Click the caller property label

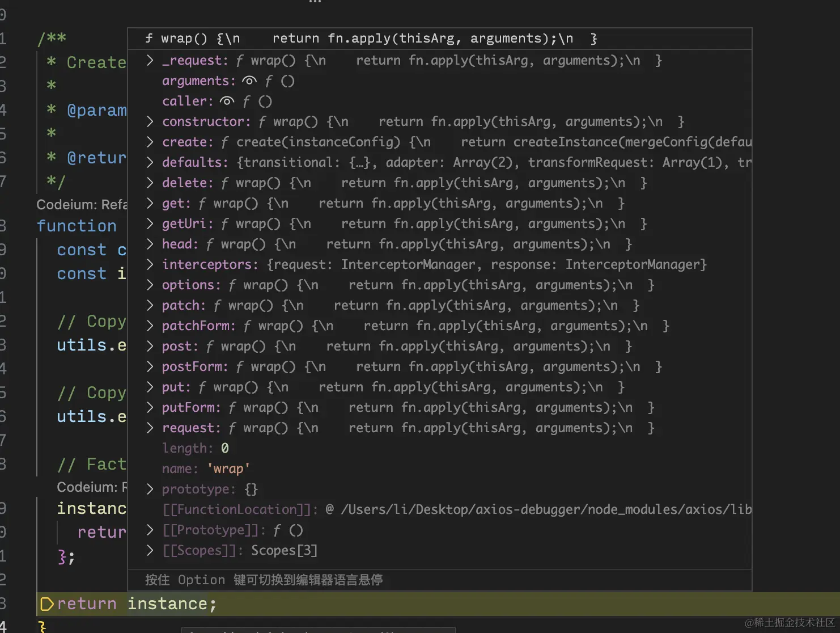tap(188, 102)
